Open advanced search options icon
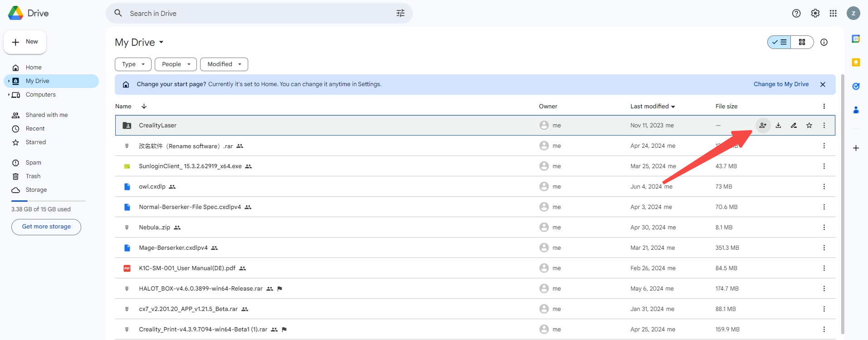This screenshot has width=868, height=340. [x=400, y=13]
